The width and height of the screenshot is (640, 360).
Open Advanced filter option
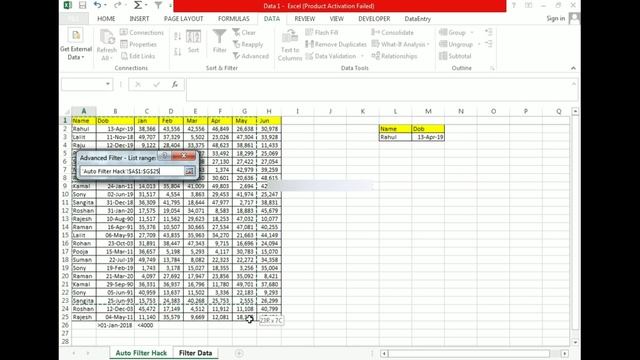[251, 56]
